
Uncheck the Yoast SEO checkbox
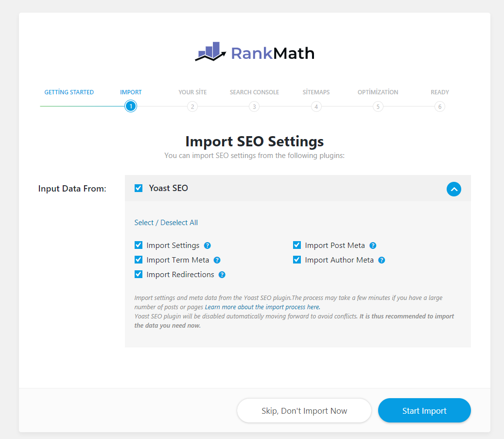(139, 188)
